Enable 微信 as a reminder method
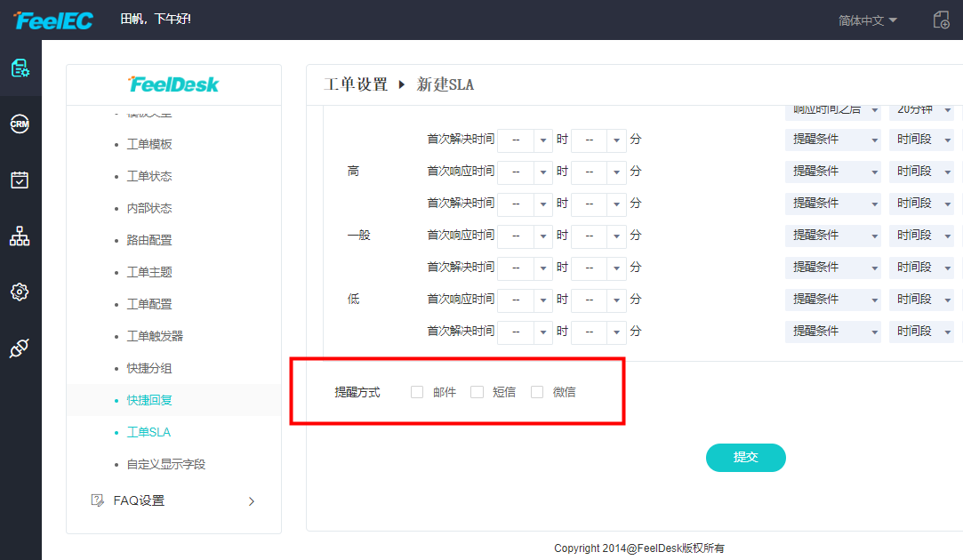Viewport: 963px width, 560px height. click(x=536, y=391)
